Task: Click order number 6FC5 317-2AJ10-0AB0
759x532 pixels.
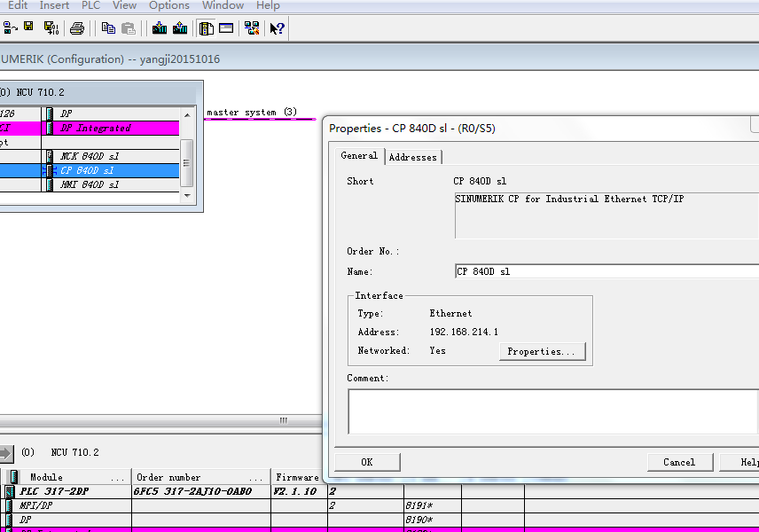Action: (x=194, y=491)
